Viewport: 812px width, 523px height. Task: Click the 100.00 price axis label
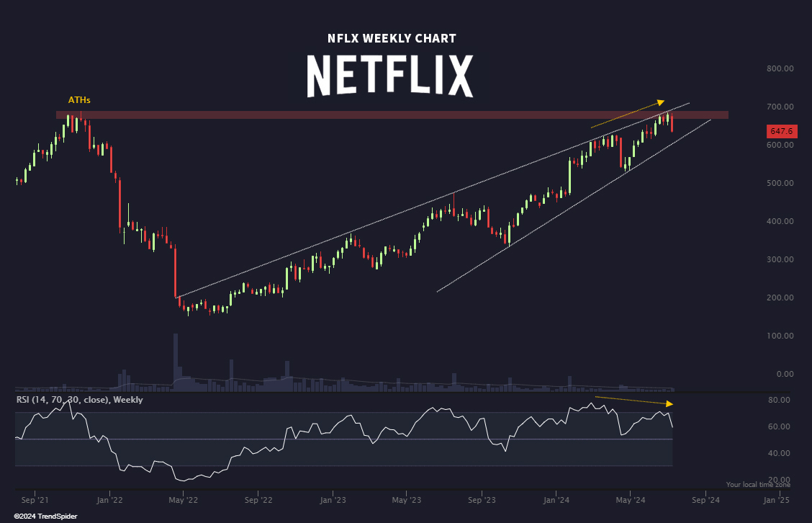tap(780, 336)
